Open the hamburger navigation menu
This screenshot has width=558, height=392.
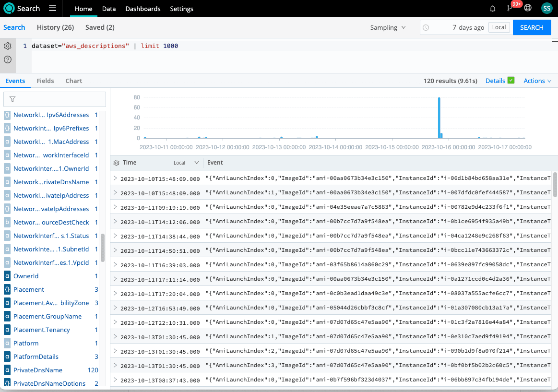(x=52, y=8)
